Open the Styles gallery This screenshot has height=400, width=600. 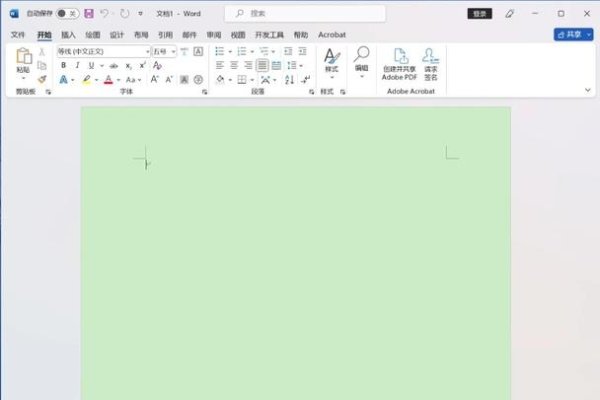pyautogui.click(x=331, y=63)
